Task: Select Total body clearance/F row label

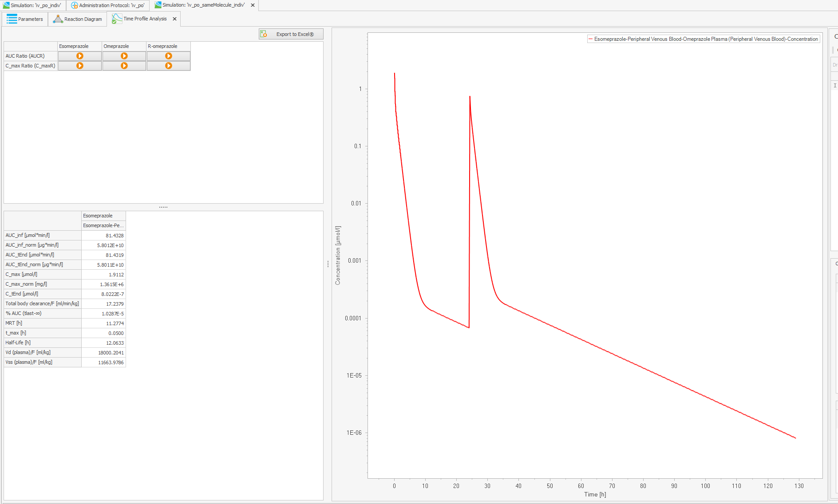Action: (43, 303)
